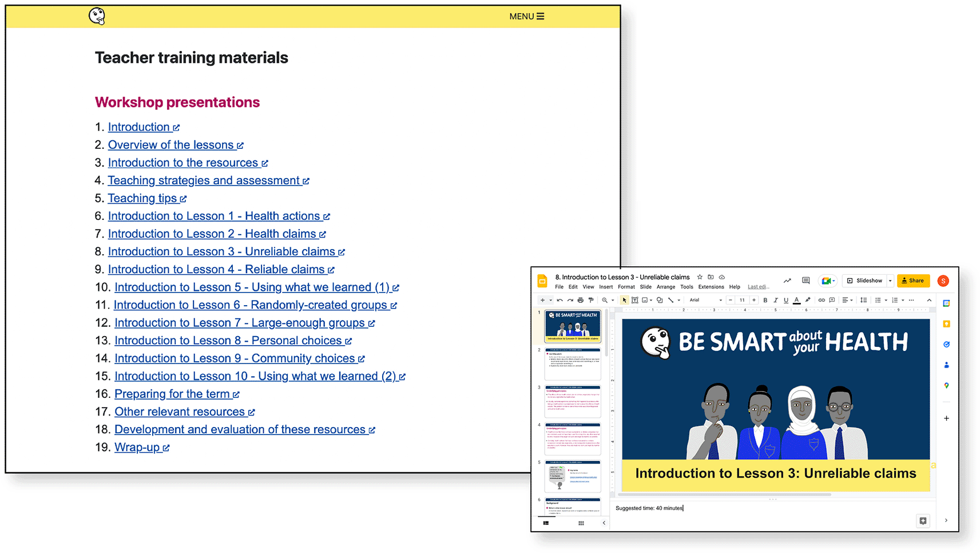Toggle Underline formatting
Image resolution: width=980 pixels, height=553 pixels.
pyautogui.click(x=786, y=300)
